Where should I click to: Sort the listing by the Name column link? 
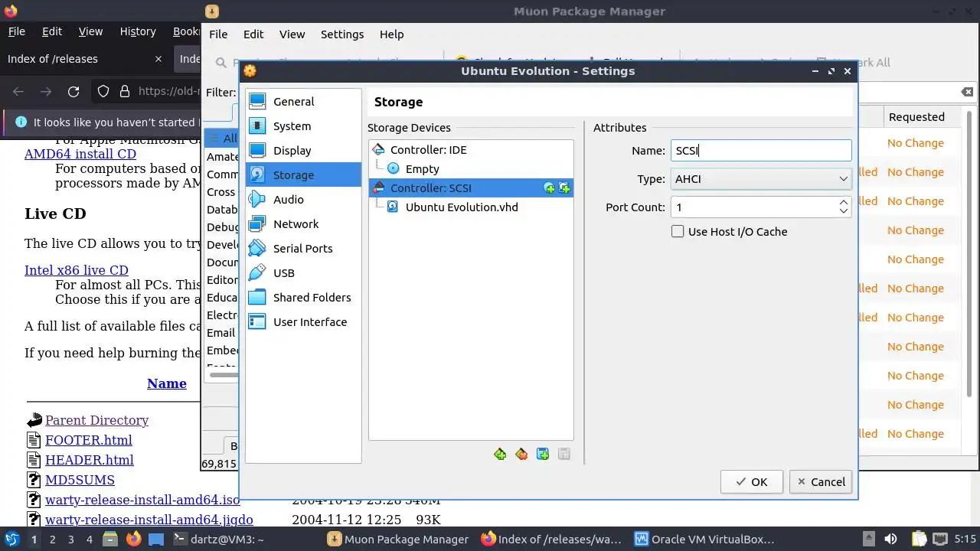point(167,383)
